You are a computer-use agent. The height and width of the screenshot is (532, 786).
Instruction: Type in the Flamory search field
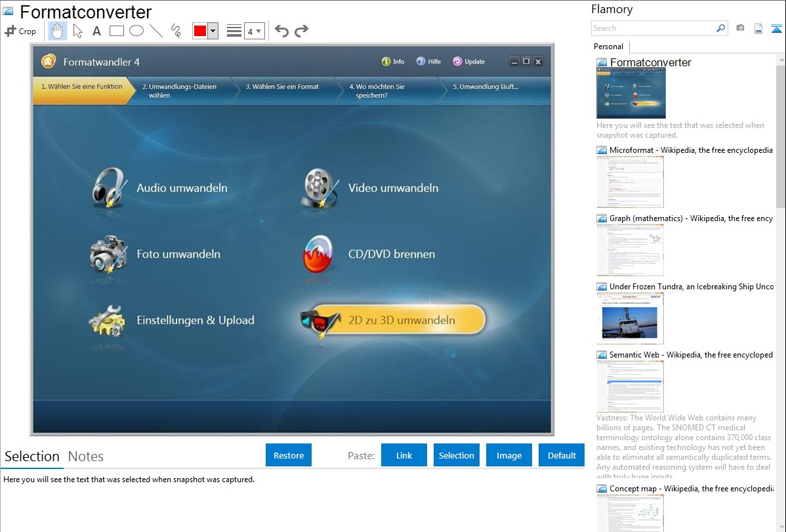click(x=653, y=28)
